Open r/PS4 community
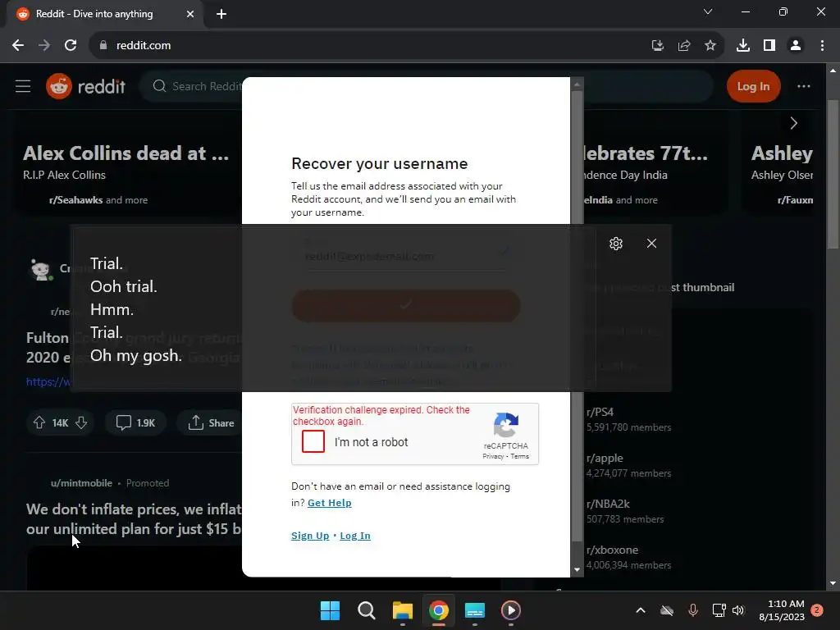Image resolution: width=840 pixels, height=630 pixels. 600,412
